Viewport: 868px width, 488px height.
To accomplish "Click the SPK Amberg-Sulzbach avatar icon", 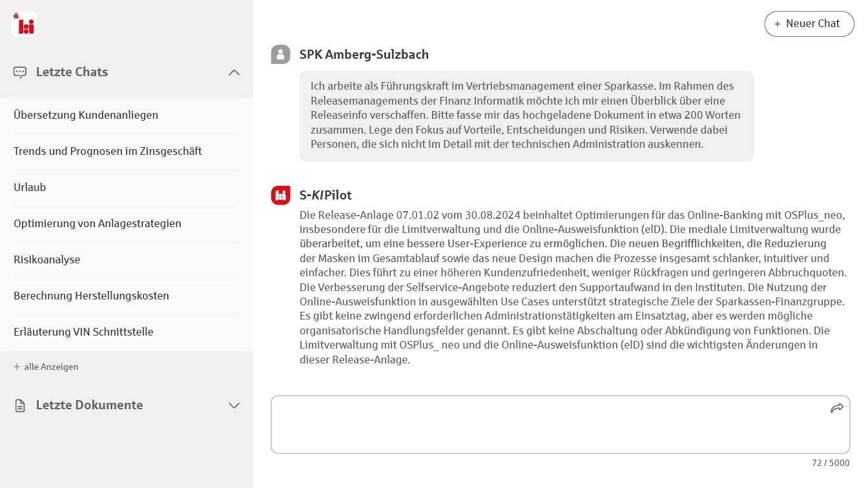I will point(280,54).
